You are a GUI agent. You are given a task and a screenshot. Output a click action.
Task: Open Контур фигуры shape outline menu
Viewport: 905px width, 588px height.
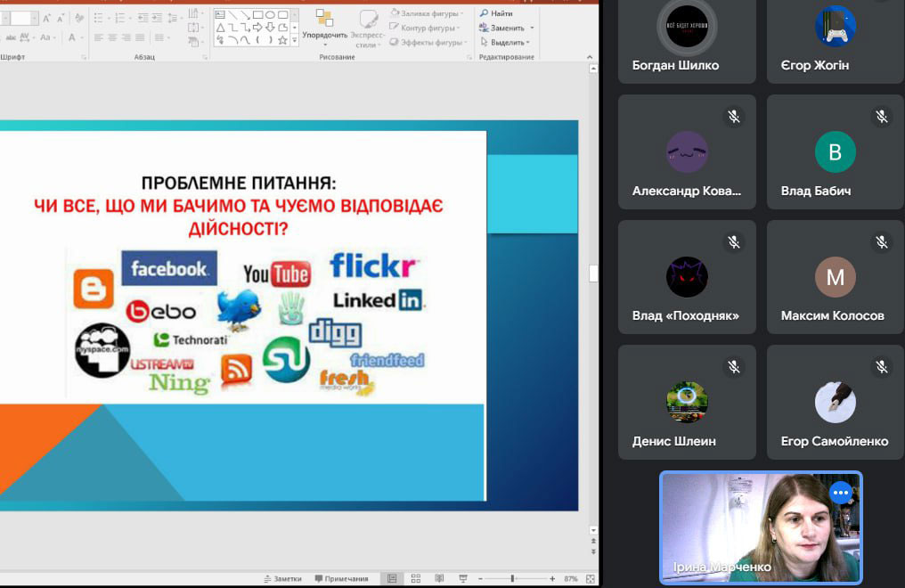click(x=425, y=28)
